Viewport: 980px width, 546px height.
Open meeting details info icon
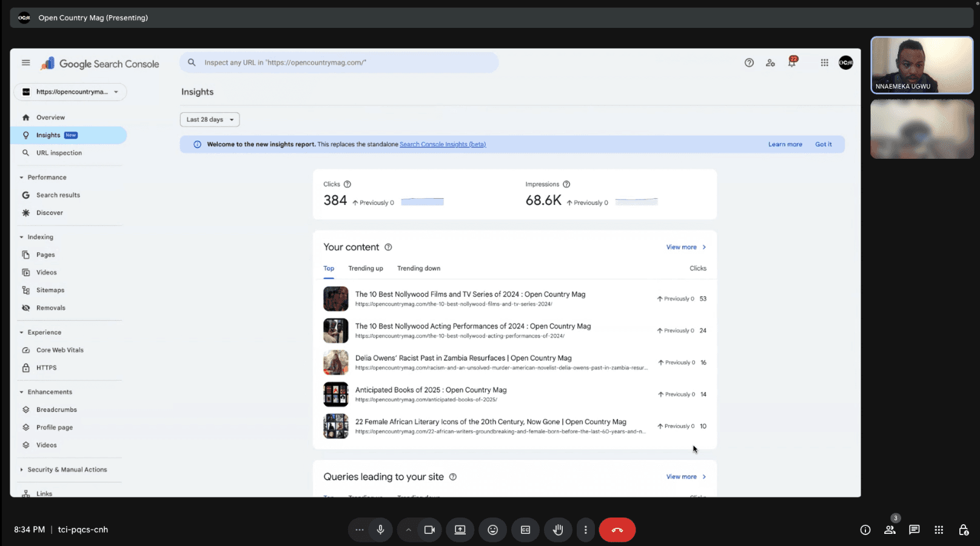pos(865,530)
